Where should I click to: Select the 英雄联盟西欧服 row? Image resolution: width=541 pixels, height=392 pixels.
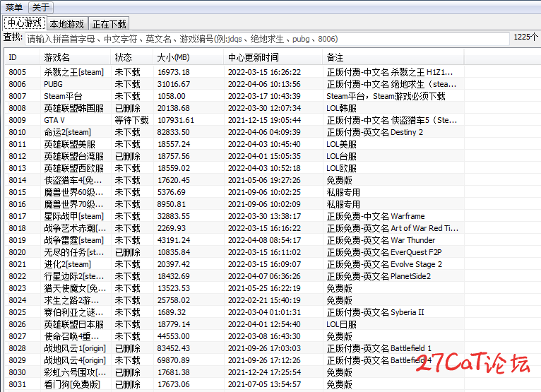click(x=234, y=168)
